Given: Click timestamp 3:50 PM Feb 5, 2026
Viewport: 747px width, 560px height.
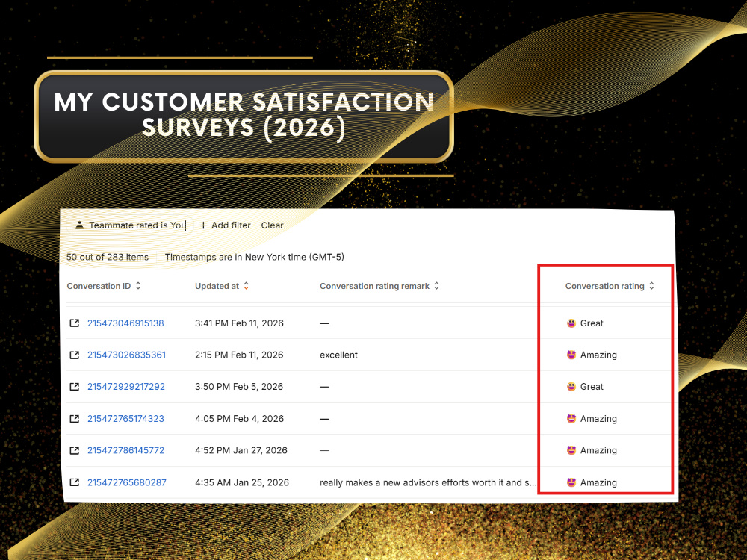Looking at the screenshot, I should point(239,387).
